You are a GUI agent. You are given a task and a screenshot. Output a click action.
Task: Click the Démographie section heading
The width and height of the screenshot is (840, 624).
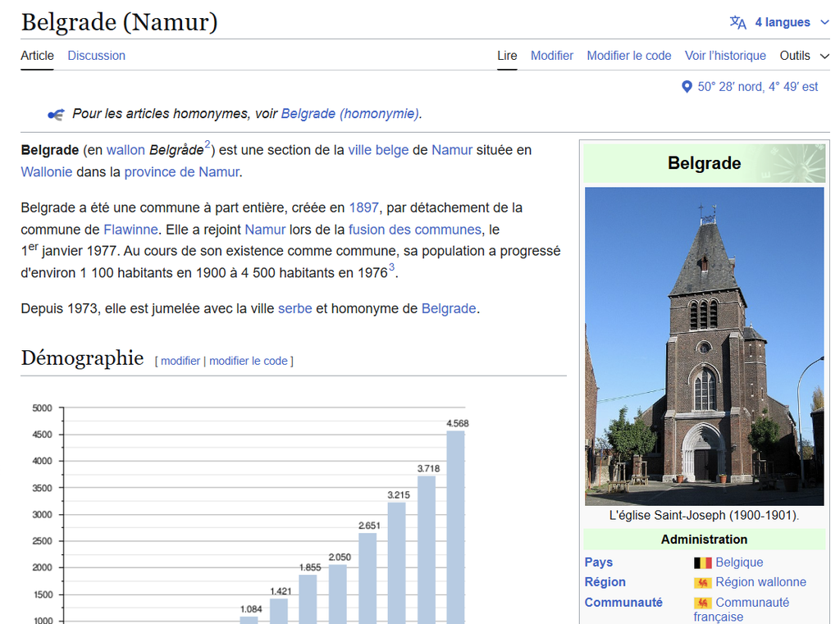click(83, 358)
